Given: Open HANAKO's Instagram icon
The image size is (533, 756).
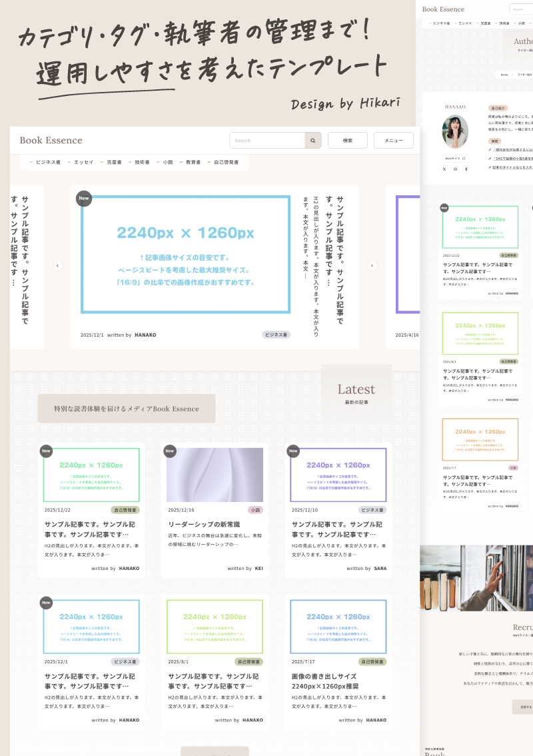Looking at the screenshot, I should click(455, 169).
